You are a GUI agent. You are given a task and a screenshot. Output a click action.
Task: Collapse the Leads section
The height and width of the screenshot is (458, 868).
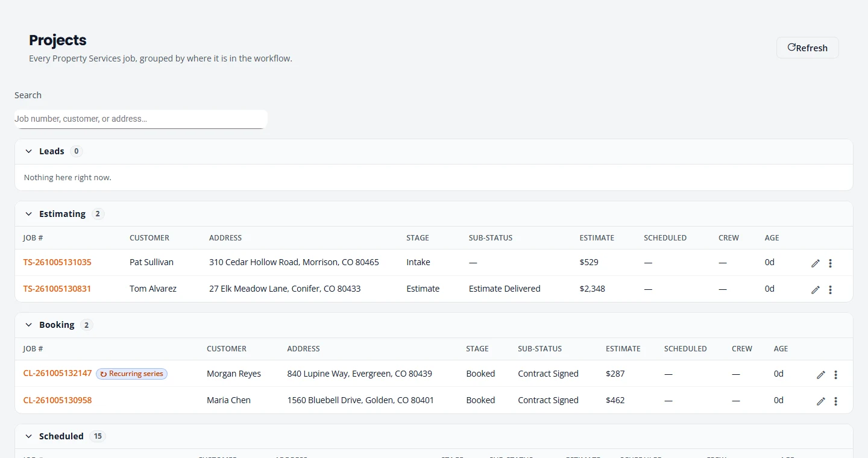pyautogui.click(x=28, y=151)
